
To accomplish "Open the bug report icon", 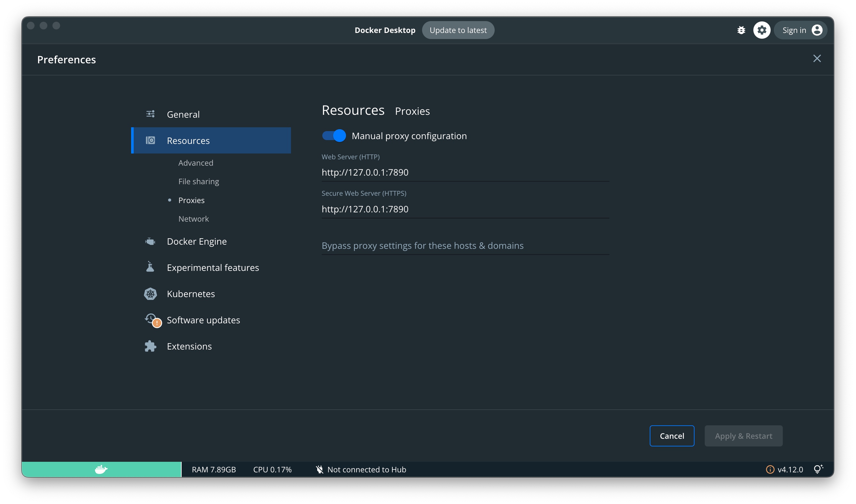I will [x=742, y=30].
